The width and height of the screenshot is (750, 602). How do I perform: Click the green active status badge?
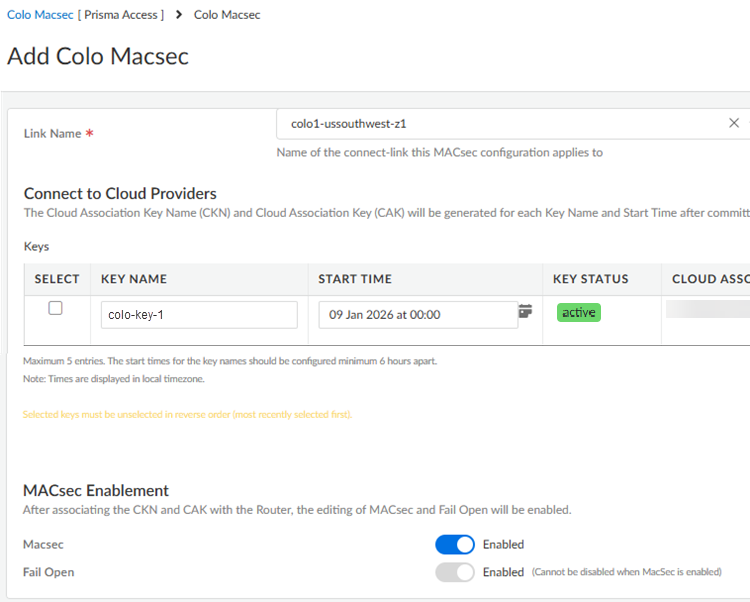[x=579, y=313]
